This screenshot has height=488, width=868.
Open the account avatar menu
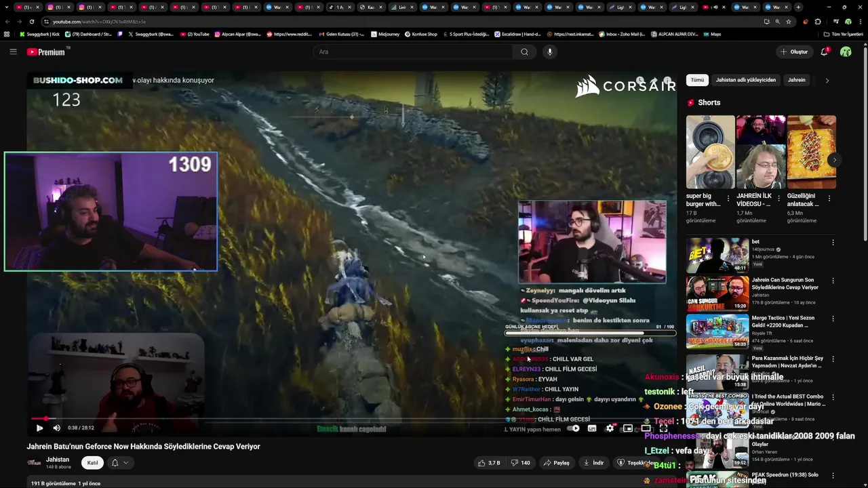coord(846,52)
